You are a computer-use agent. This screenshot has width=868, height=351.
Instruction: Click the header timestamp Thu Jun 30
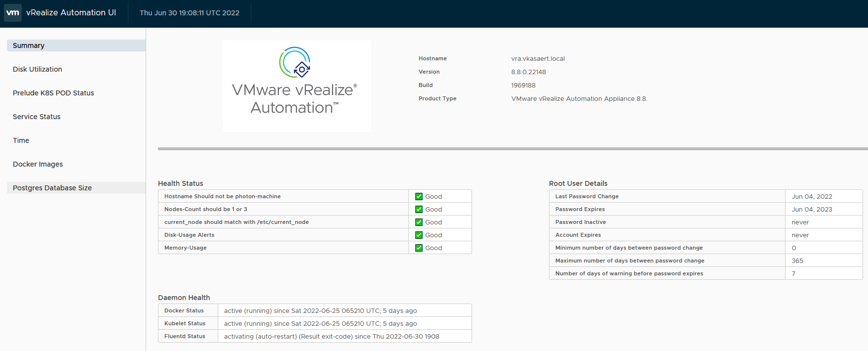click(x=189, y=13)
